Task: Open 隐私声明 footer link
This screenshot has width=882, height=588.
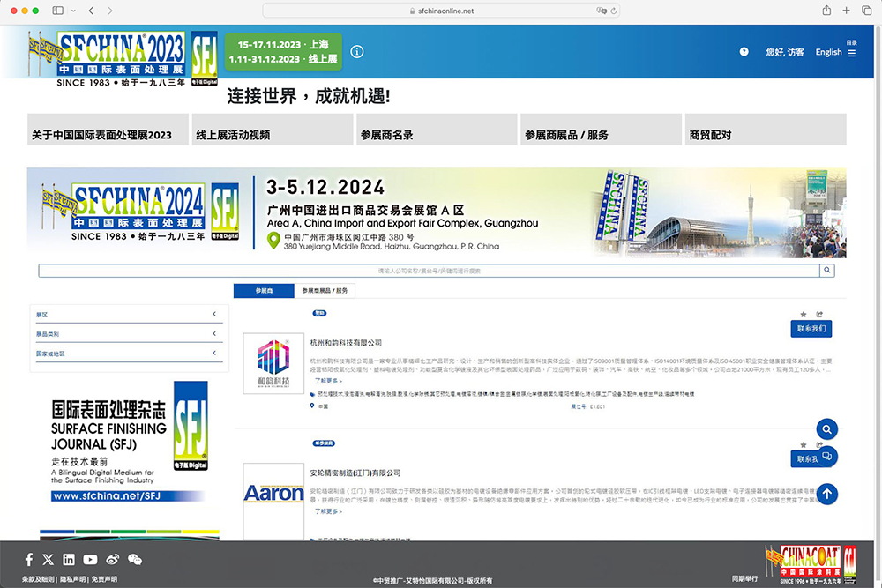Action: click(73, 579)
